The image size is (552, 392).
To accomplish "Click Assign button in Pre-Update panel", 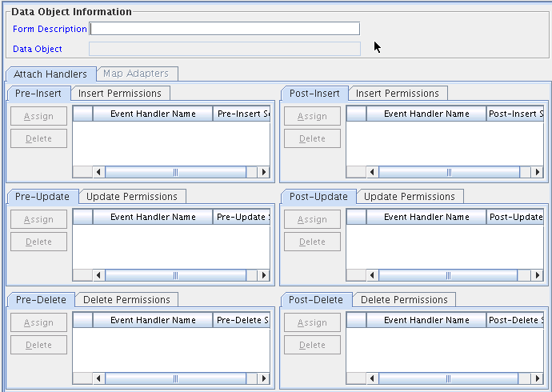I will 38,219.
